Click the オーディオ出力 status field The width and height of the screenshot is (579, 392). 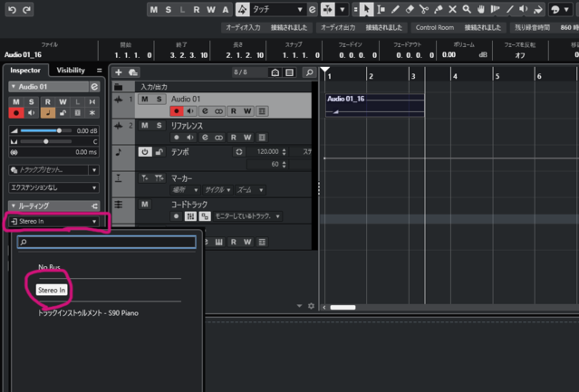pyautogui.click(x=362, y=28)
